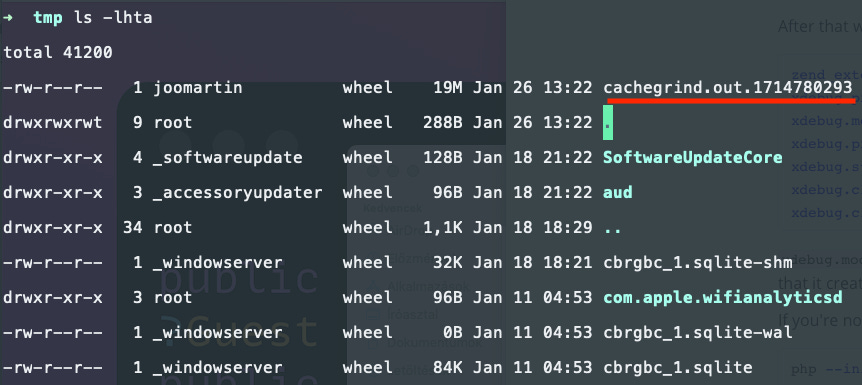Click the 84K size value
The height and width of the screenshot is (385, 862).
point(447,367)
